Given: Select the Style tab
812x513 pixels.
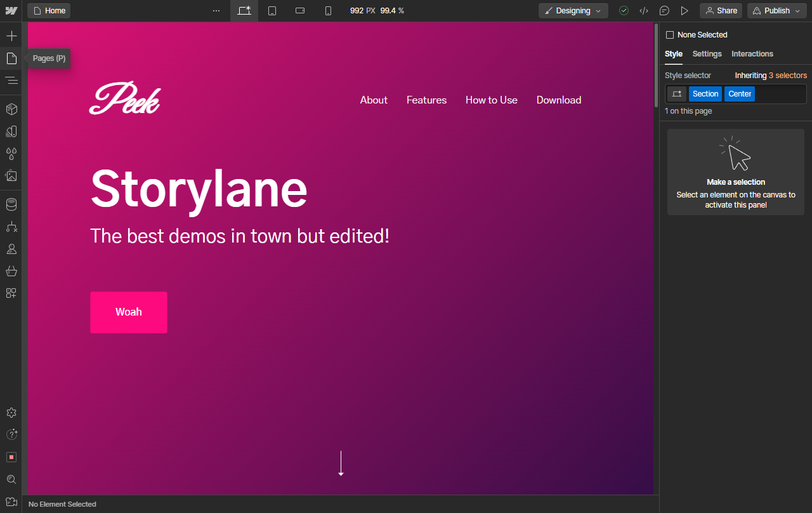Looking at the screenshot, I should [674, 54].
